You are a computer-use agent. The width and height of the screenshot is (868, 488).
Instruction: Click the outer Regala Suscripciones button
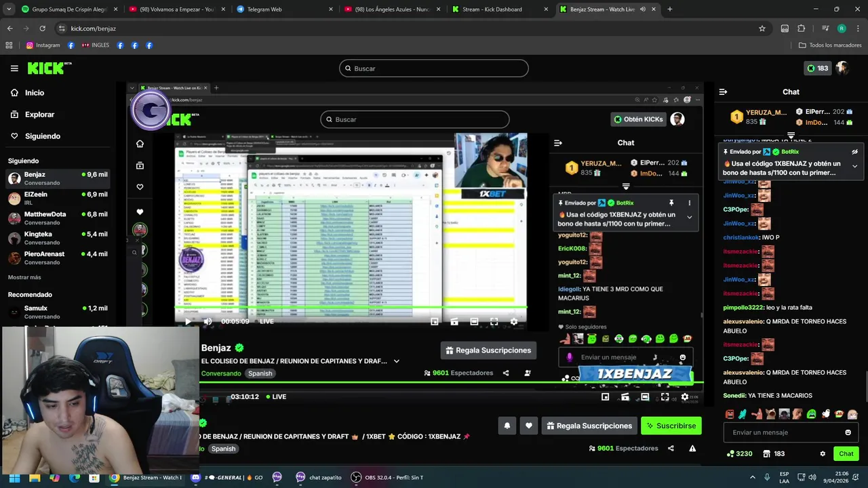point(589,426)
